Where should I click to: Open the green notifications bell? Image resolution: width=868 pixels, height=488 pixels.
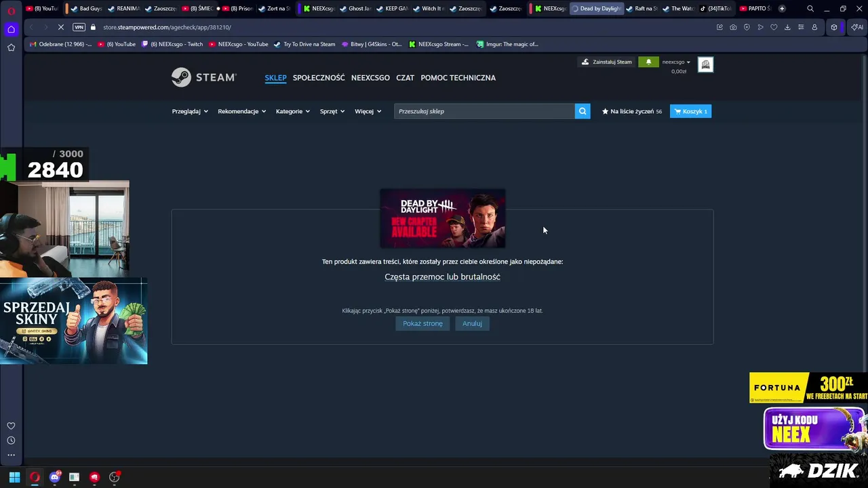tap(648, 62)
